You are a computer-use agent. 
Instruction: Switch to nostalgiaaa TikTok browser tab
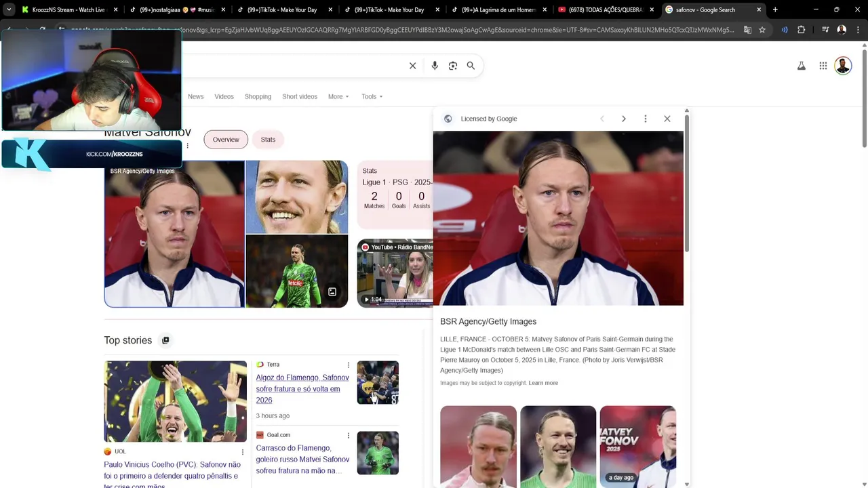178,9
